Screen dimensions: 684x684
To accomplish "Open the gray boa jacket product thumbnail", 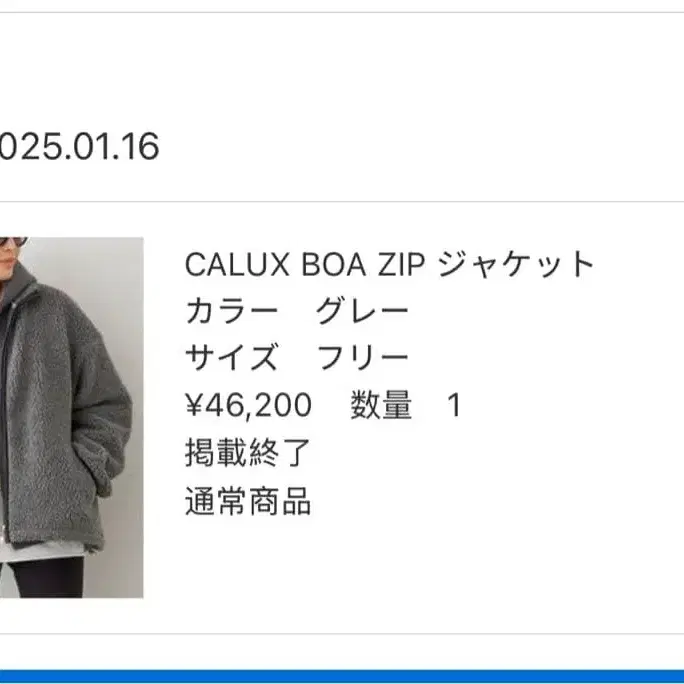I will pyautogui.click(x=72, y=417).
